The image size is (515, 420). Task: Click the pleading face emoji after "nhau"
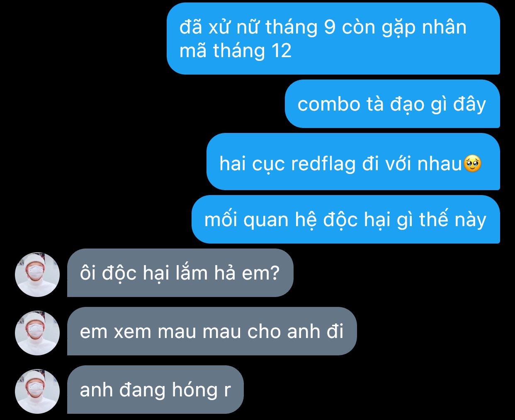472,164
